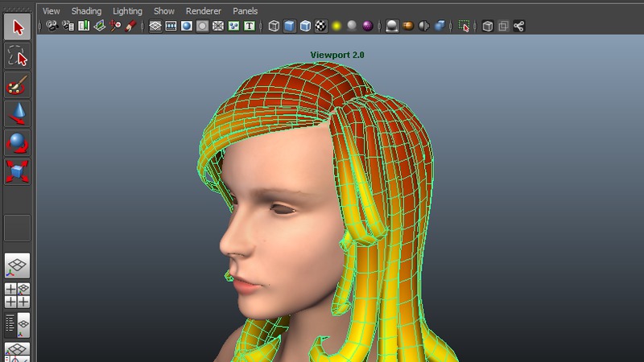Open the Show dropdown menu

point(163,11)
